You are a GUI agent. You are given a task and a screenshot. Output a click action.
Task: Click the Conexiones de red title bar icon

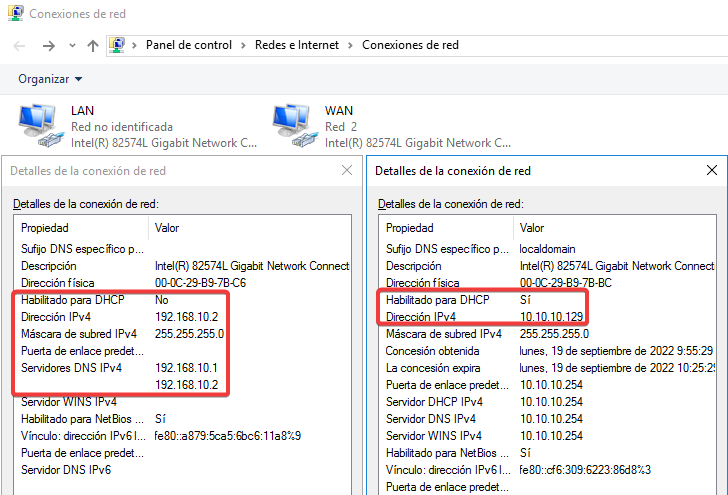[x=13, y=14]
